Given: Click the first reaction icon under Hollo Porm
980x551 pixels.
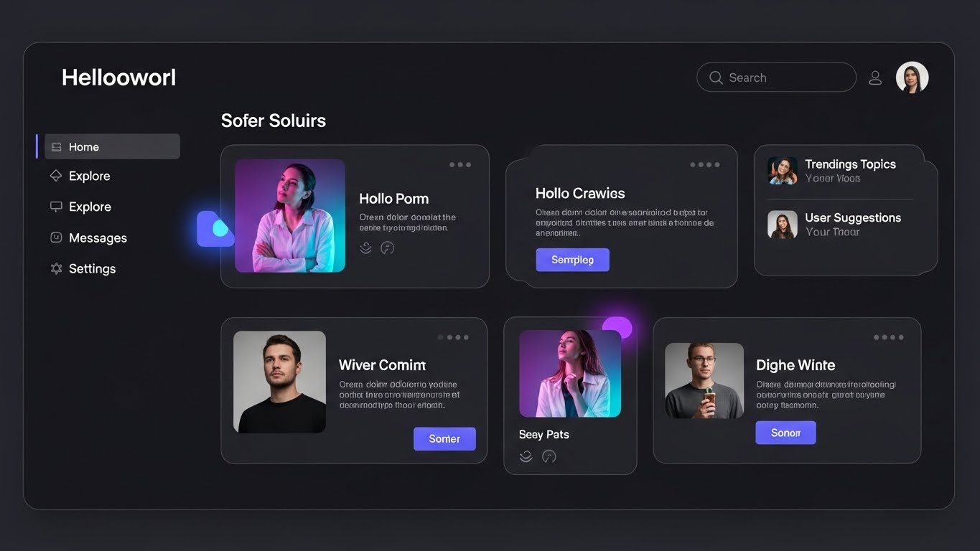Looking at the screenshot, I should click(x=365, y=248).
